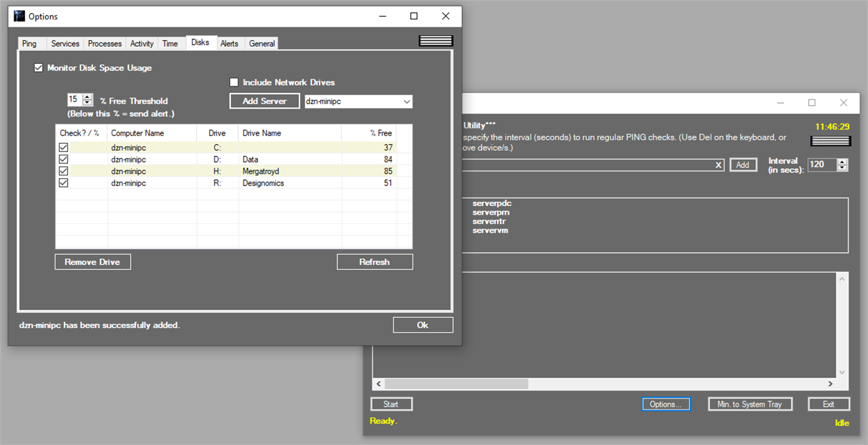Click the threshold field showing 15

(x=74, y=99)
